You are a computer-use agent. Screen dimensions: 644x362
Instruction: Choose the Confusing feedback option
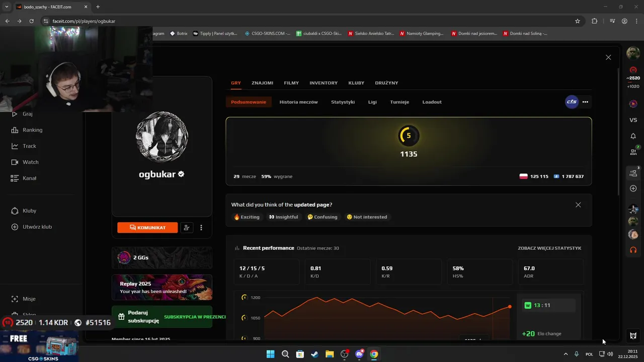[322, 217]
